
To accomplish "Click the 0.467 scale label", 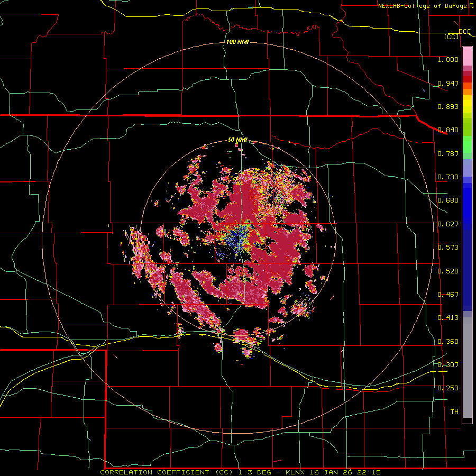I will click(x=448, y=295).
